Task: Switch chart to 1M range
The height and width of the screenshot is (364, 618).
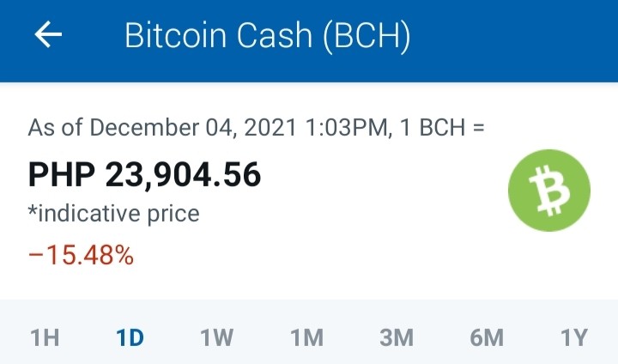Action: point(307,338)
